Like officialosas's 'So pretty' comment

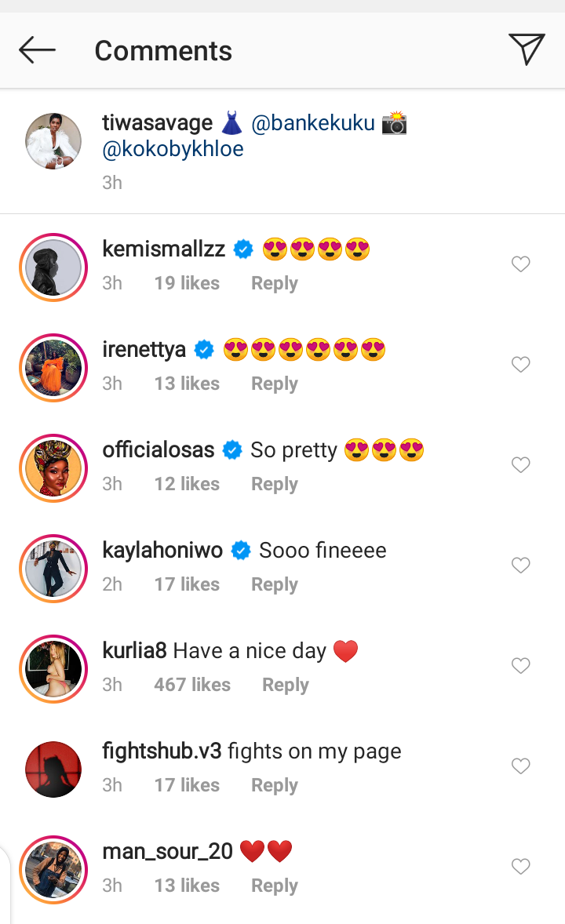[x=521, y=465]
